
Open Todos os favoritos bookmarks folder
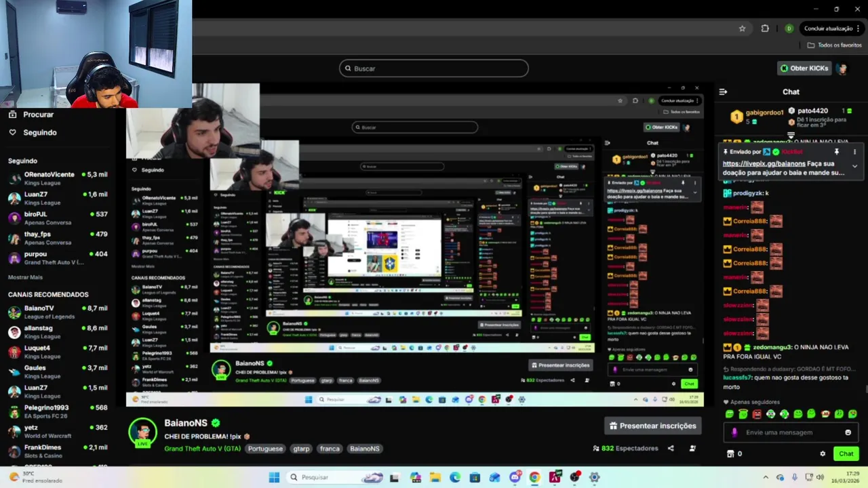tap(834, 45)
